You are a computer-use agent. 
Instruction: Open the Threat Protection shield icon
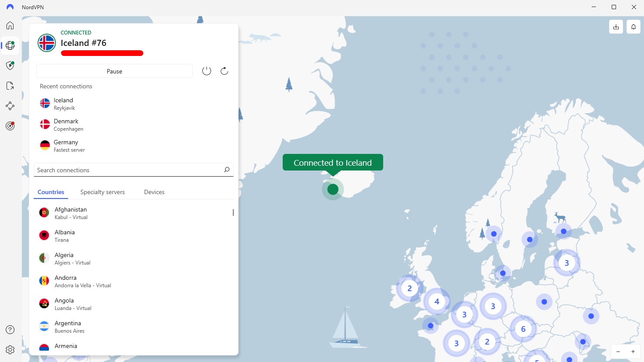pos(10,66)
